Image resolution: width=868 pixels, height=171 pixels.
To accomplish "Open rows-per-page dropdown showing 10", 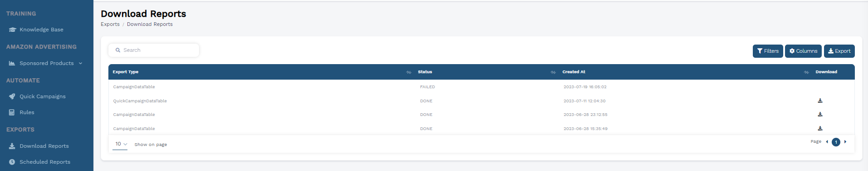I will (121, 144).
